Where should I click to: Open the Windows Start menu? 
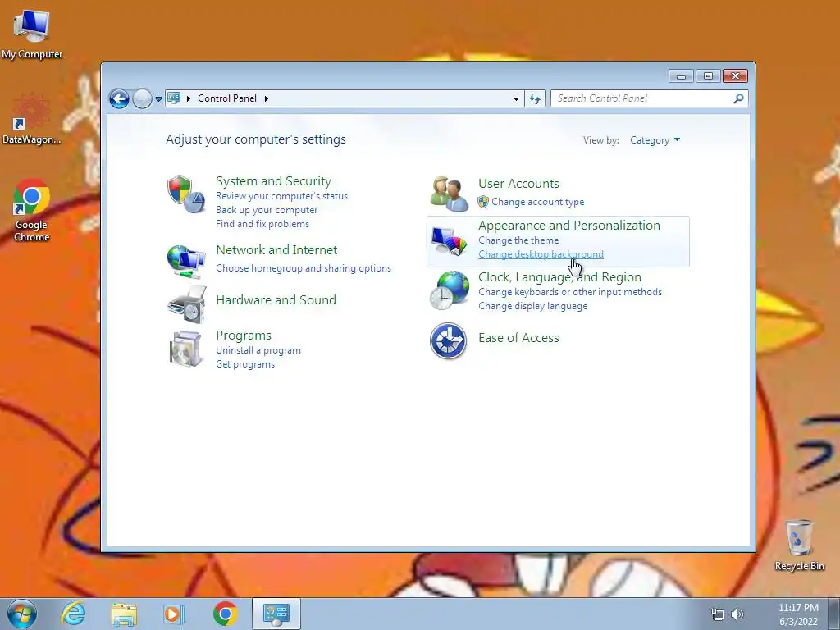(22, 614)
